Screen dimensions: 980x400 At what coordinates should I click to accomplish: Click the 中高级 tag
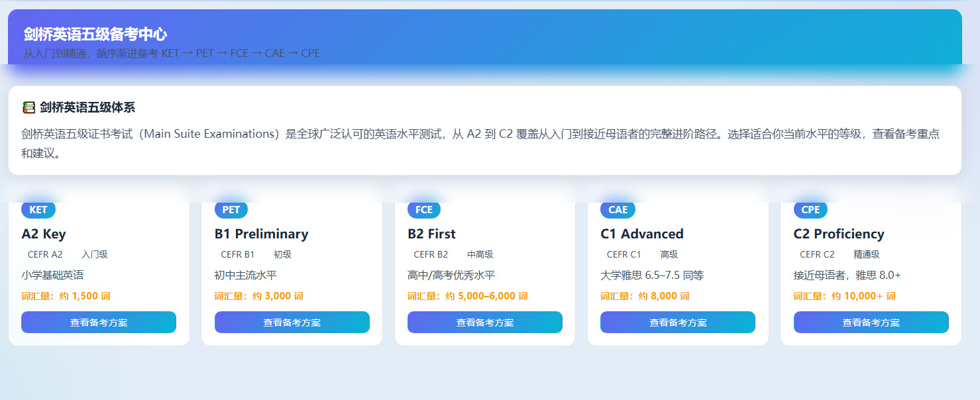point(480,254)
